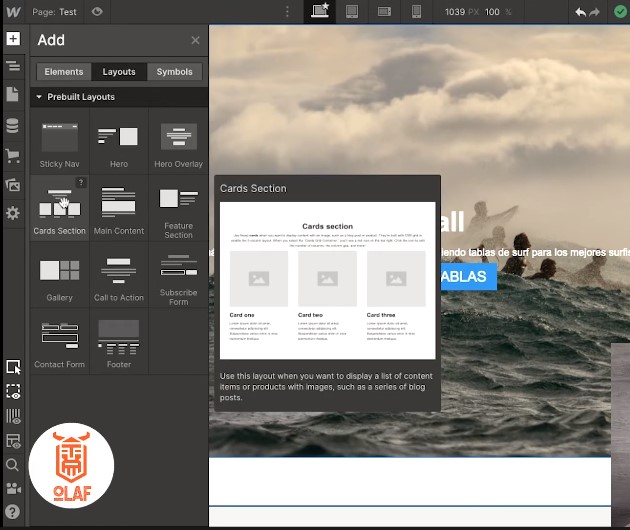This screenshot has height=530, width=630.
Task: Add the Contact Form layout
Action: pos(59,342)
